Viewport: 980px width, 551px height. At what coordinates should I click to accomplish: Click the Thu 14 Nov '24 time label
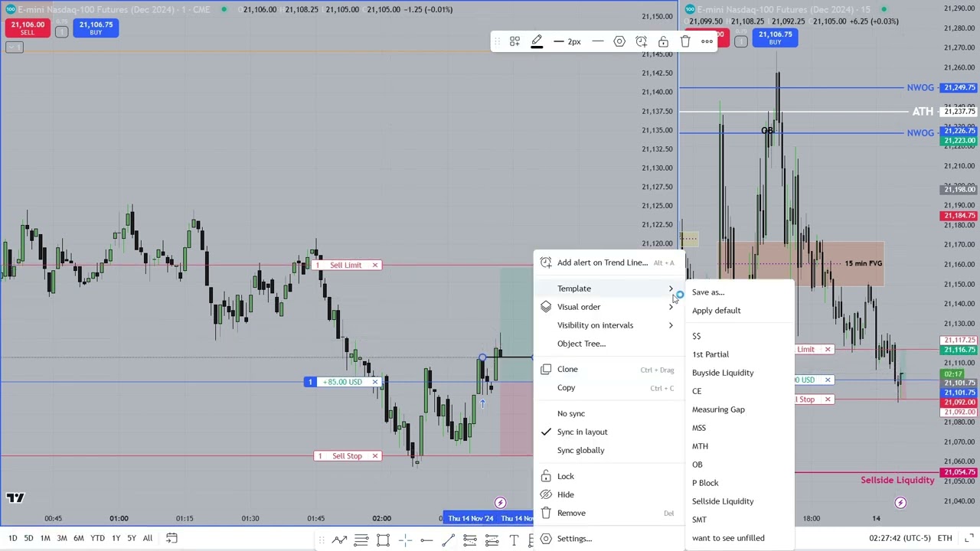(471, 519)
